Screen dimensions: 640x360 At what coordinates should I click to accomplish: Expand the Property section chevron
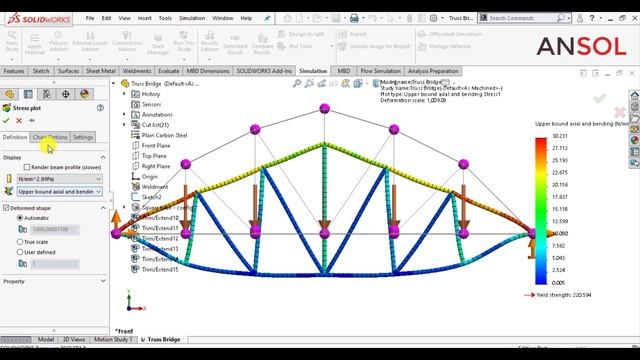[103, 281]
